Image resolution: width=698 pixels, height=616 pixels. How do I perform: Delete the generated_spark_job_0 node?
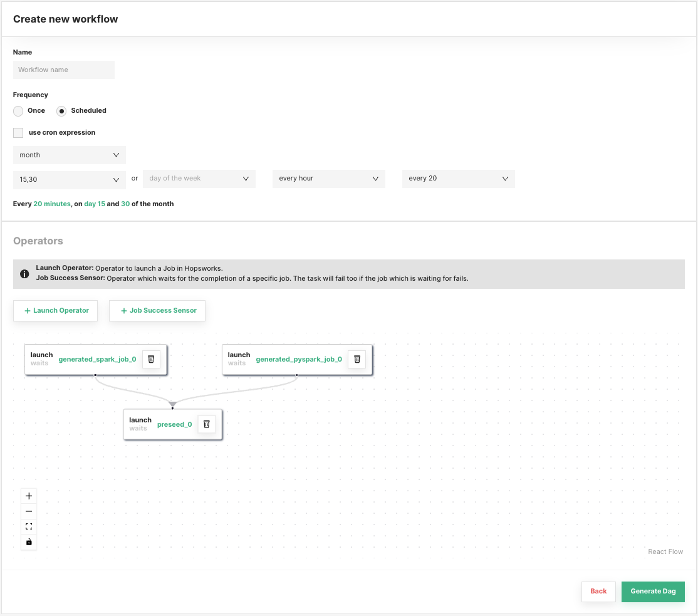(151, 359)
